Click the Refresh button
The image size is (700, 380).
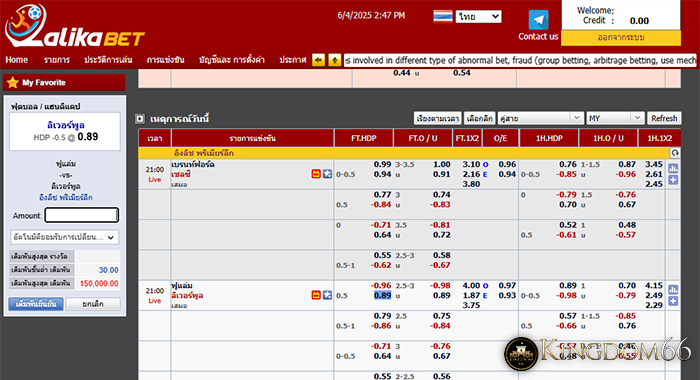[664, 118]
